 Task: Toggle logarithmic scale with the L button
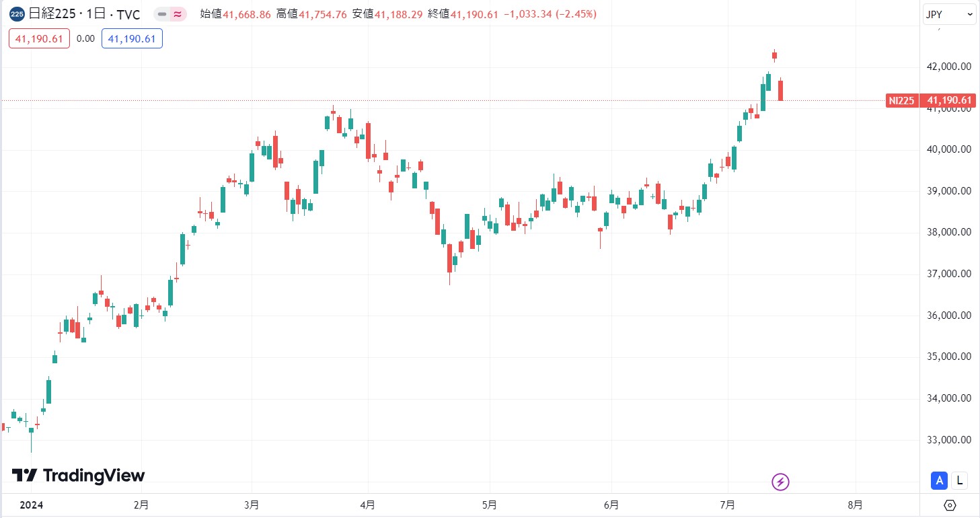pos(960,480)
